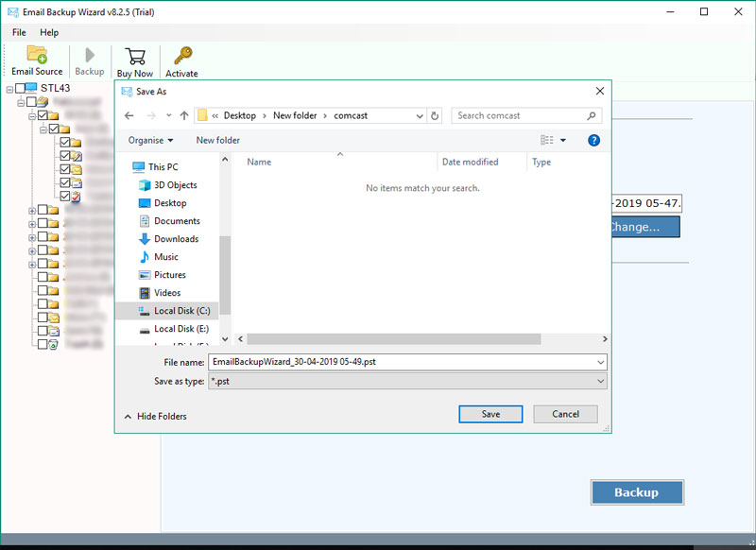
Task: Click the Activate key icon
Action: click(181, 57)
